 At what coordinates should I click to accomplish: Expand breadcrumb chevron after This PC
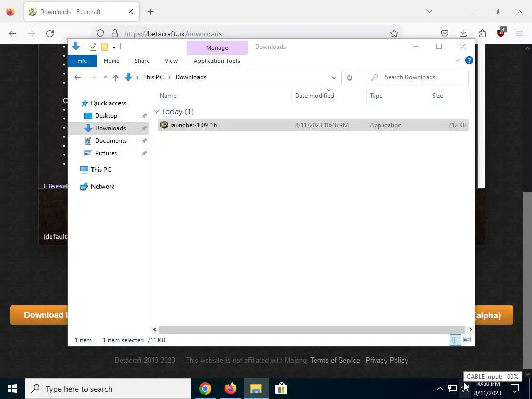click(x=169, y=78)
